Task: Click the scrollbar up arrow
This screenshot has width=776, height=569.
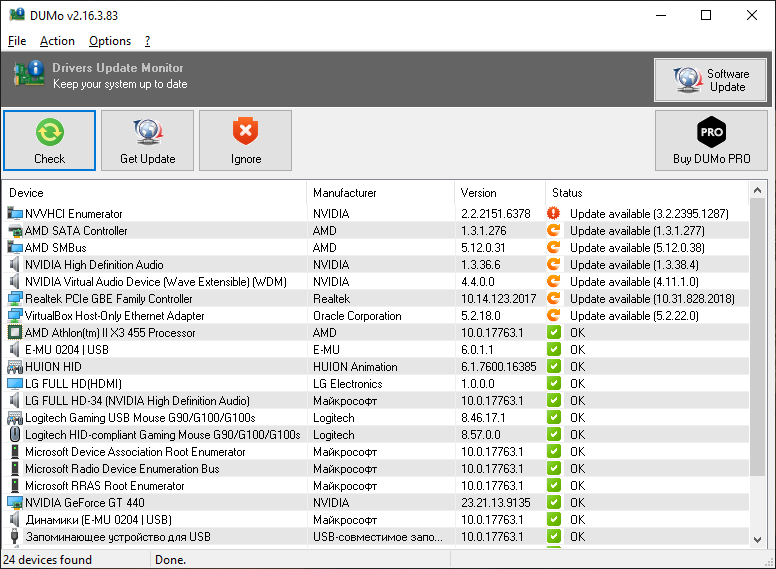Action: (x=757, y=190)
